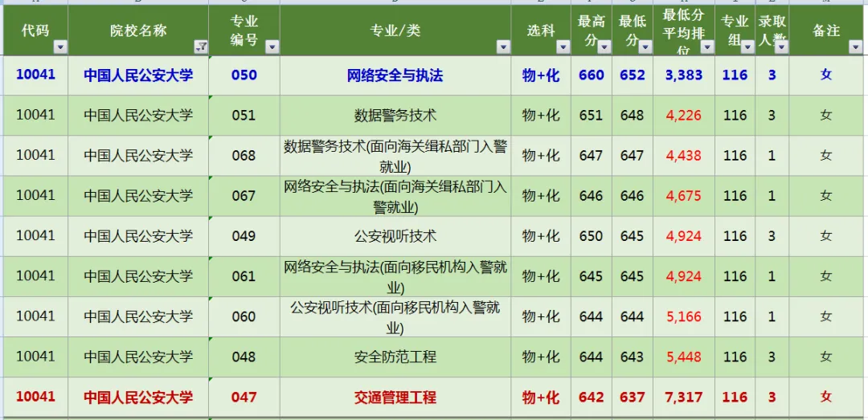Click the red 交通管理工程 major cell

(395, 398)
